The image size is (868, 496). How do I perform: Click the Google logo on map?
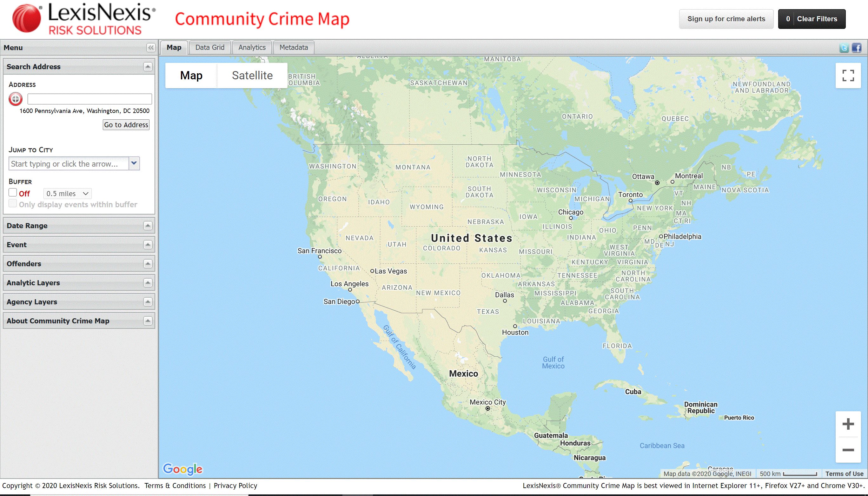click(x=183, y=470)
